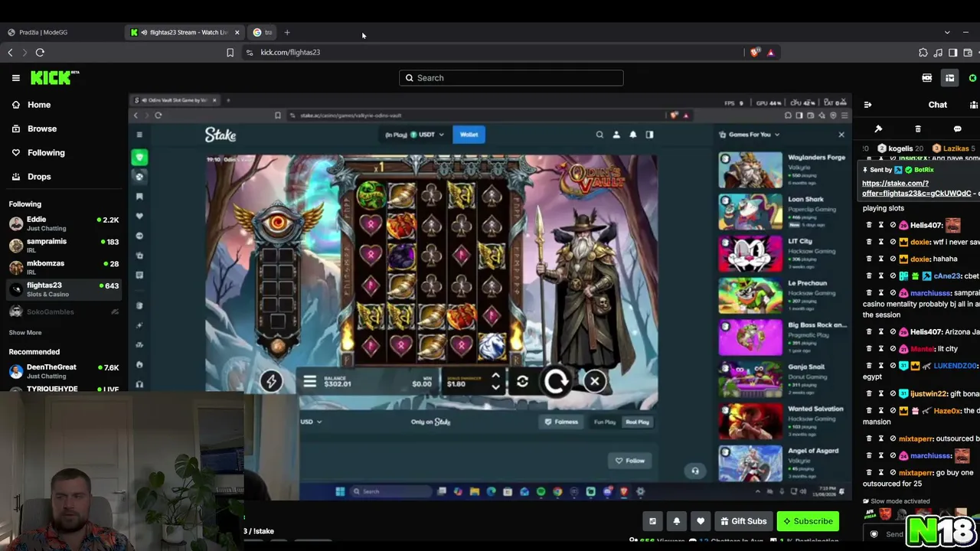The image size is (980, 551).
Task: Open the Kick sidebar hamburger menu
Action: [15, 77]
